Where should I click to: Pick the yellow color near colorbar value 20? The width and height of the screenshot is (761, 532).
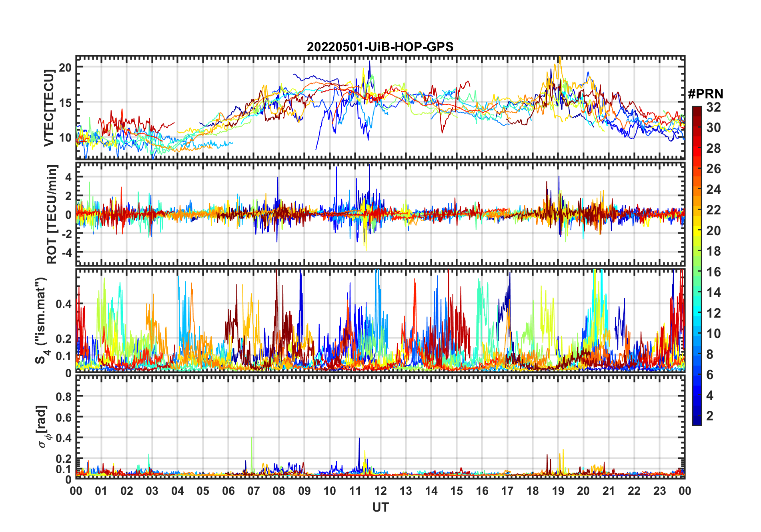697,231
